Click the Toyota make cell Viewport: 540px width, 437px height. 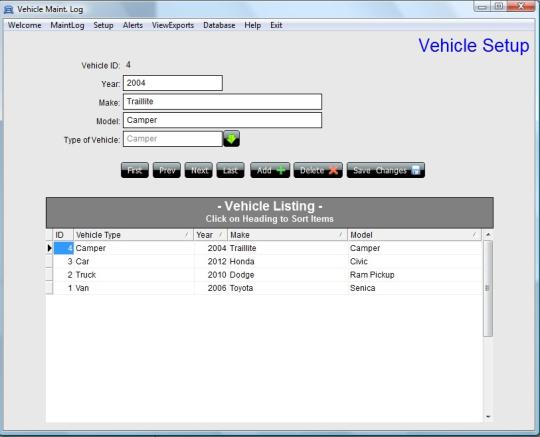coord(288,288)
